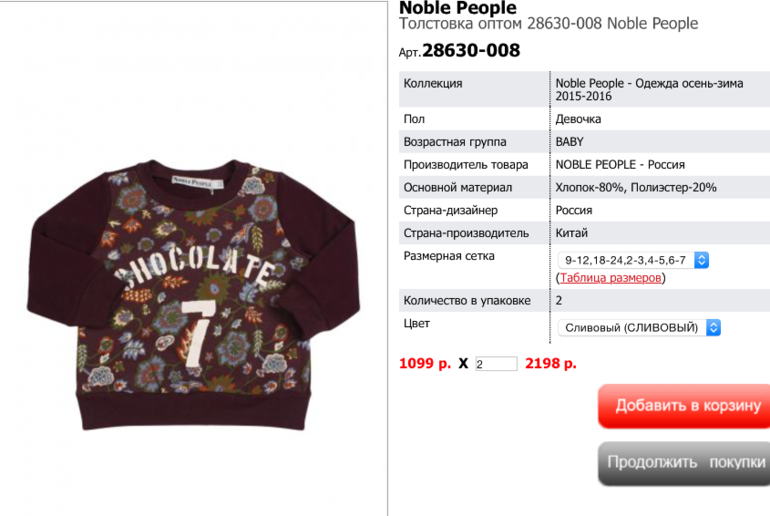Viewport: 770px width, 516px height.
Task: Click the Количество в упаковке value 2
Action: coord(559,300)
